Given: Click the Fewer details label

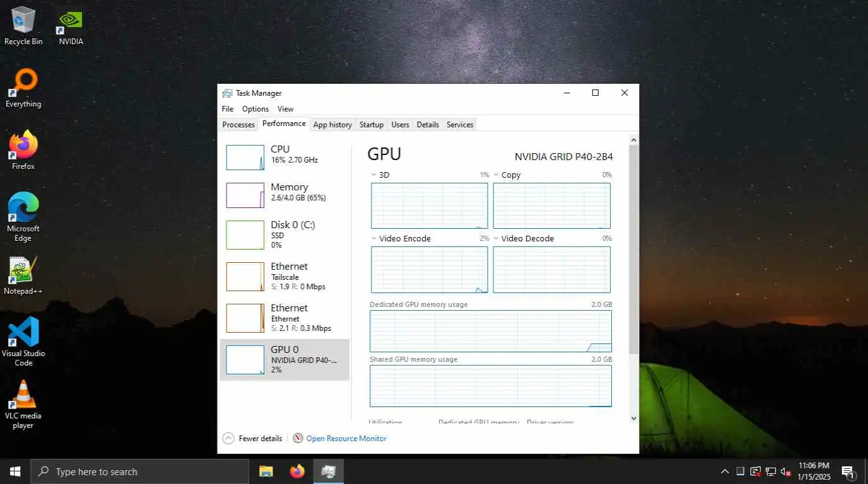Looking at the screenshot, I should click(260, 438).
